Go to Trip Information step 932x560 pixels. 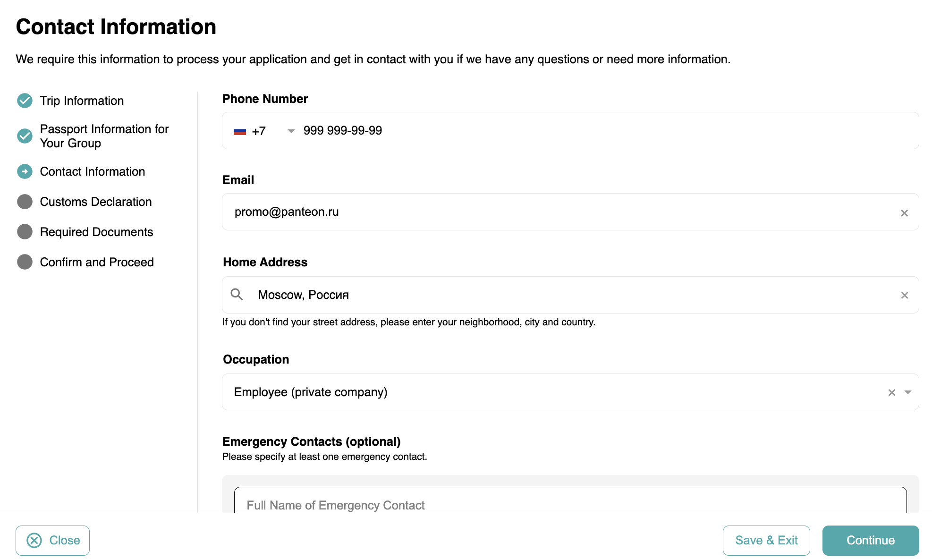pos(82,101)
